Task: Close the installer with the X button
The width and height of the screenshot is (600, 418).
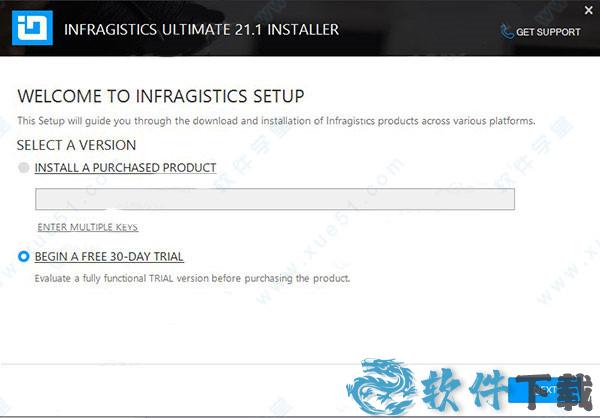Action: (x=589, y=10)
